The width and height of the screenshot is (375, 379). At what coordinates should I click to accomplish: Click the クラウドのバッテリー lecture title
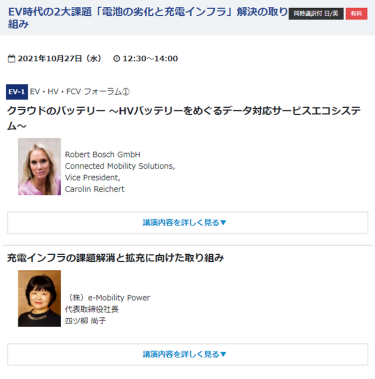pos(184,118)
